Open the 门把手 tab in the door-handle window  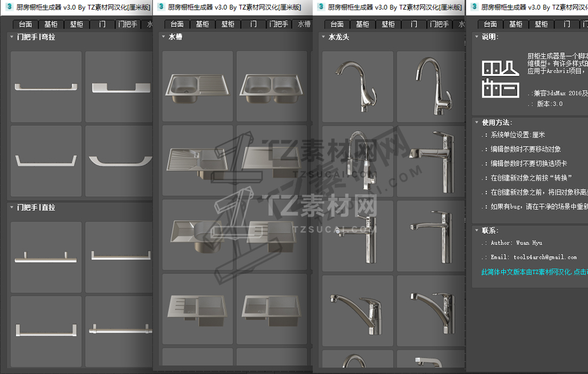pyautogui.click(x=128, y=25)
